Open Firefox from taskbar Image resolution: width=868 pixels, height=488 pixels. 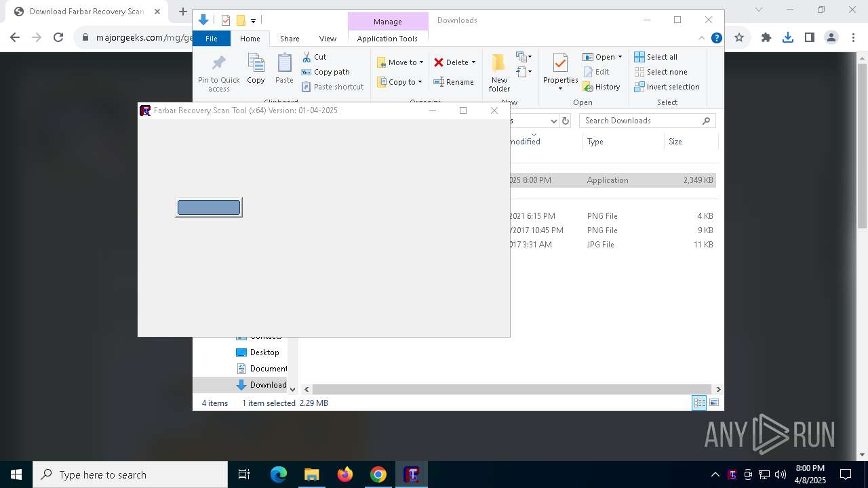(345, 474)
